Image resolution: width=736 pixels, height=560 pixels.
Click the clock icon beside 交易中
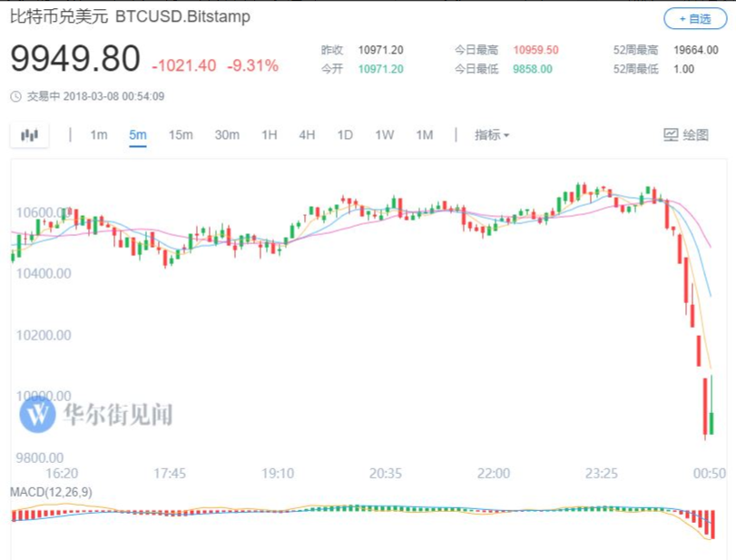coord(16,96)
